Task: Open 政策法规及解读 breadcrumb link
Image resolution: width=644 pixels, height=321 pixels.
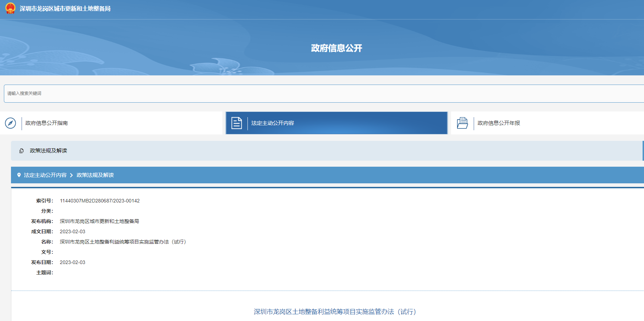Action: (x=95, y=175)
